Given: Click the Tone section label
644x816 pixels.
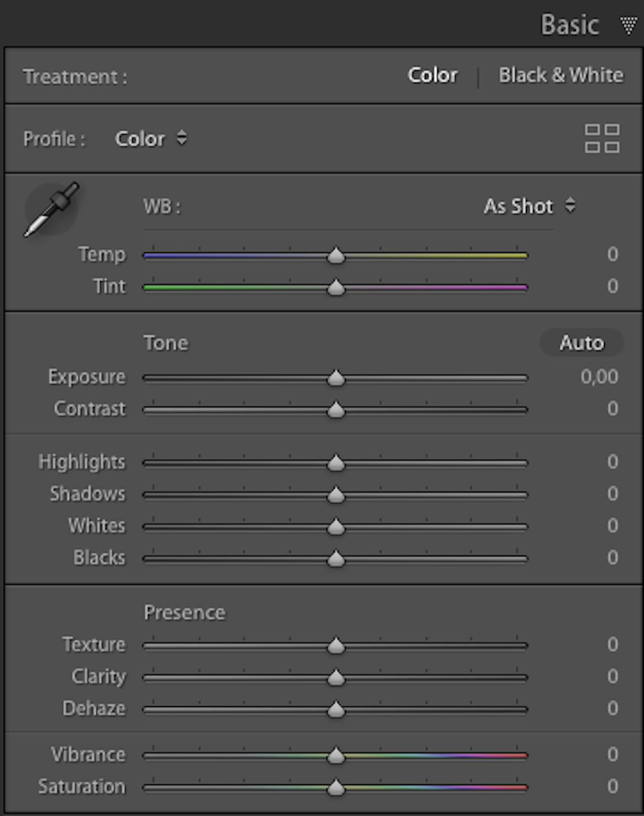Looking at the screenshot, I should (167, 342).
